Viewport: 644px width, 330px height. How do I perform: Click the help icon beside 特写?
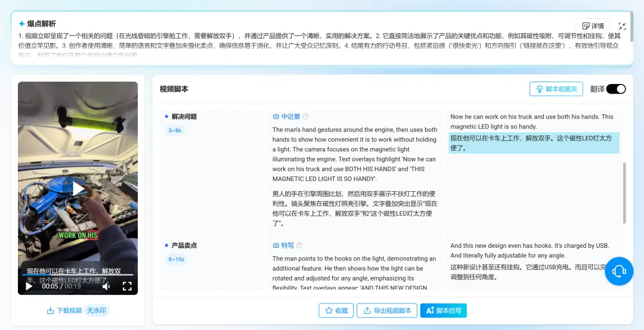[299, 245]
